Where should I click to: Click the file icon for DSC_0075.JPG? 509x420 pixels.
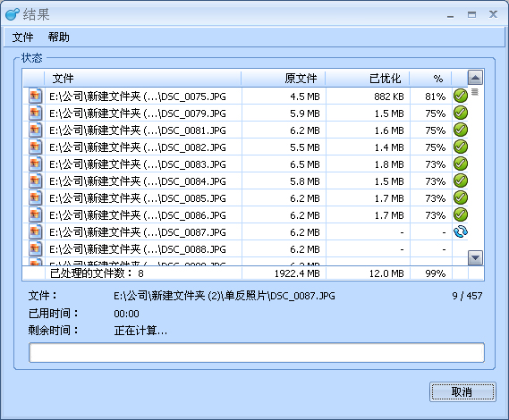[x=36, y=96]
